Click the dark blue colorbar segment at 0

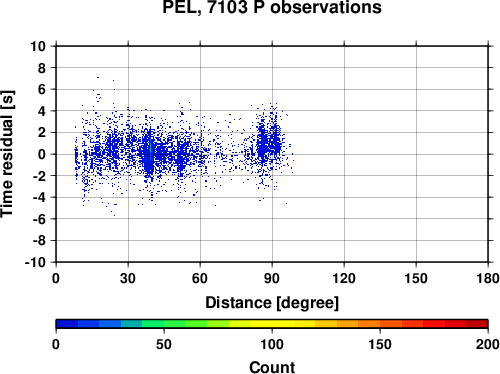(67, 324)
